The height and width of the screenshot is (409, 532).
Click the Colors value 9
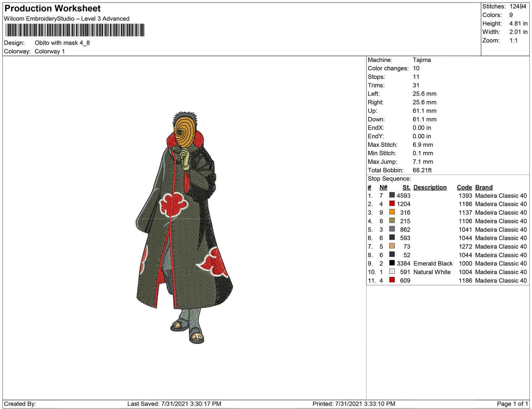[x=511, y=15]
